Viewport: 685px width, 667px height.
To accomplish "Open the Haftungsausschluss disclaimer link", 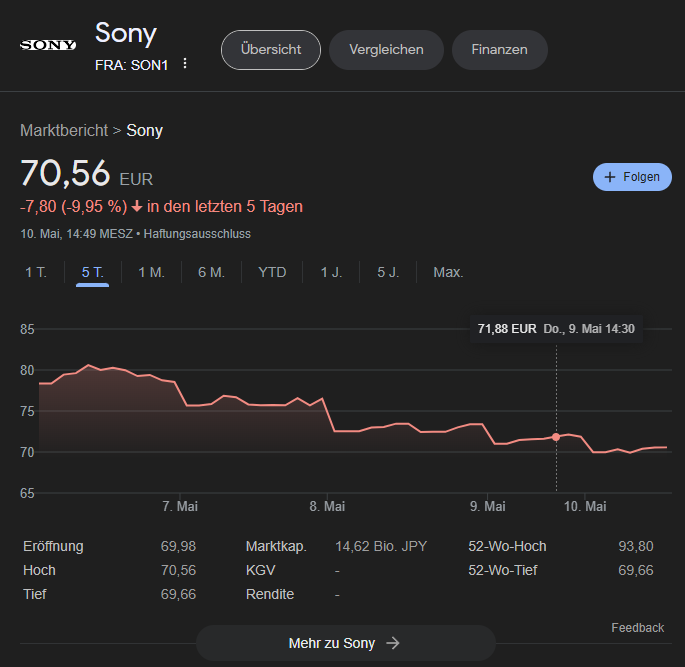I will click(197, 234).
